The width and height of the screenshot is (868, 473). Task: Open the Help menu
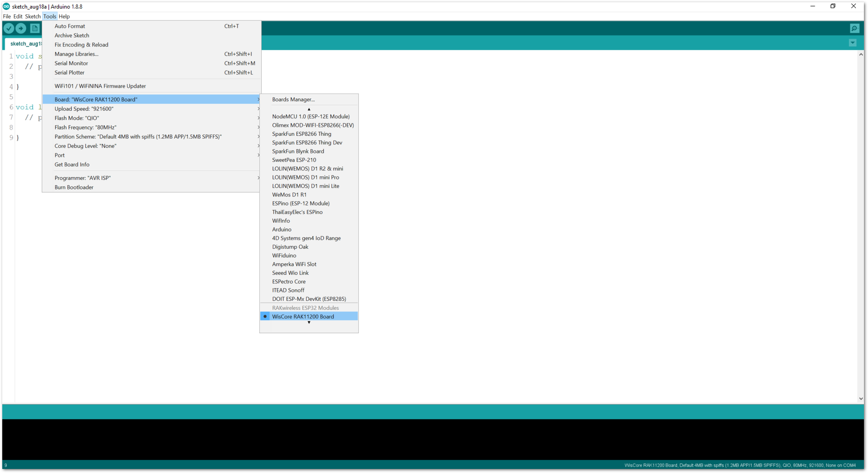[64, 16]
